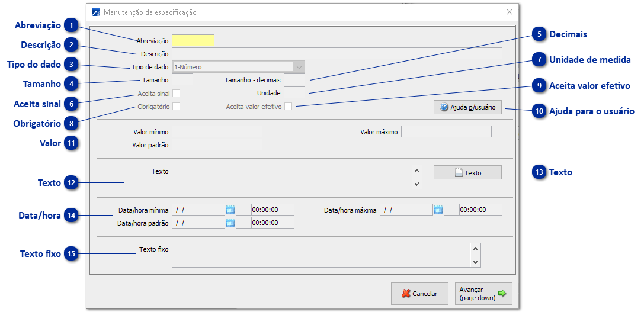Click the Unidade input field
The height and width of the screenshot is (318, 644).
[x=294, y=93]
